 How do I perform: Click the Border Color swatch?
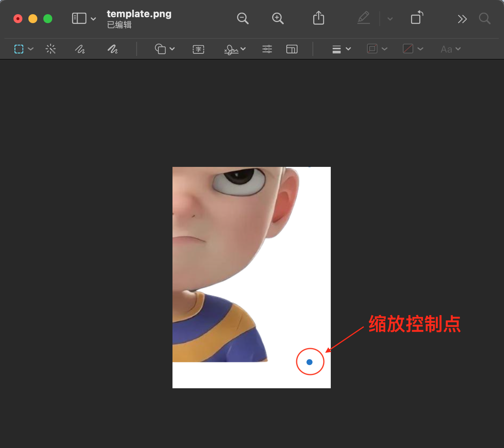click(x=372, y=49)
